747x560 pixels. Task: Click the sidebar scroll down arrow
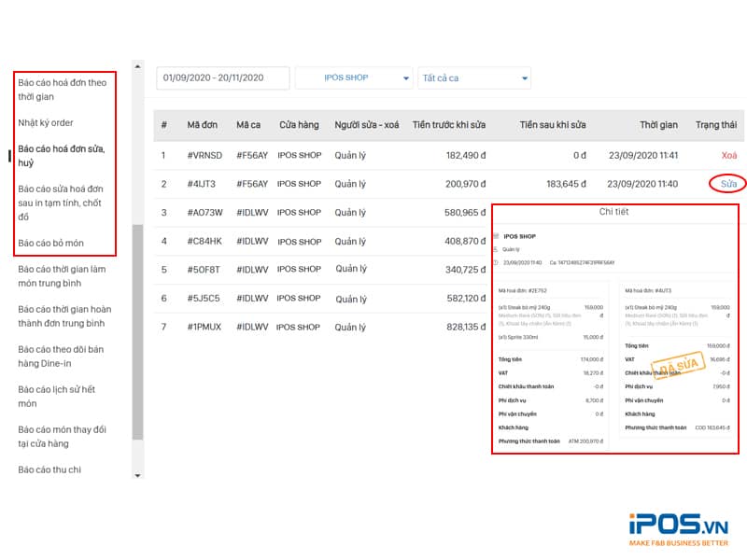click(x=138, y=475)
